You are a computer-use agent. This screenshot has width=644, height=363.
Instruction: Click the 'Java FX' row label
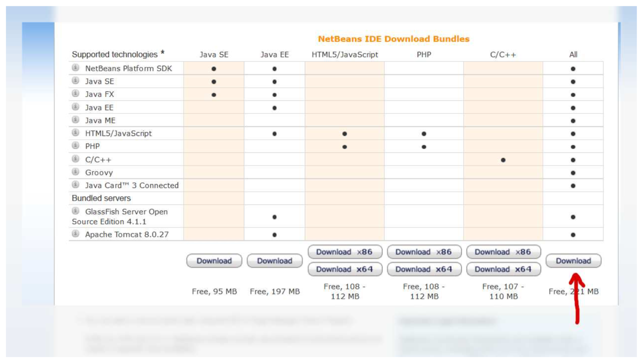100,94
